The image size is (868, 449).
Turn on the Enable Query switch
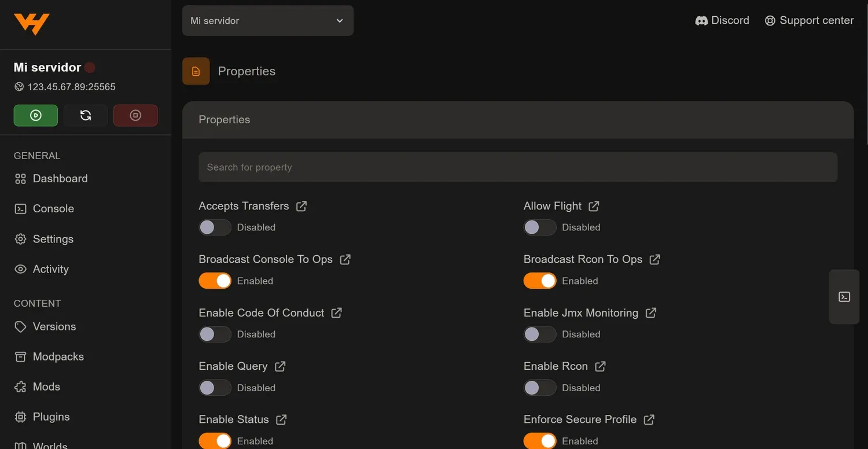(x=215, y=388)
